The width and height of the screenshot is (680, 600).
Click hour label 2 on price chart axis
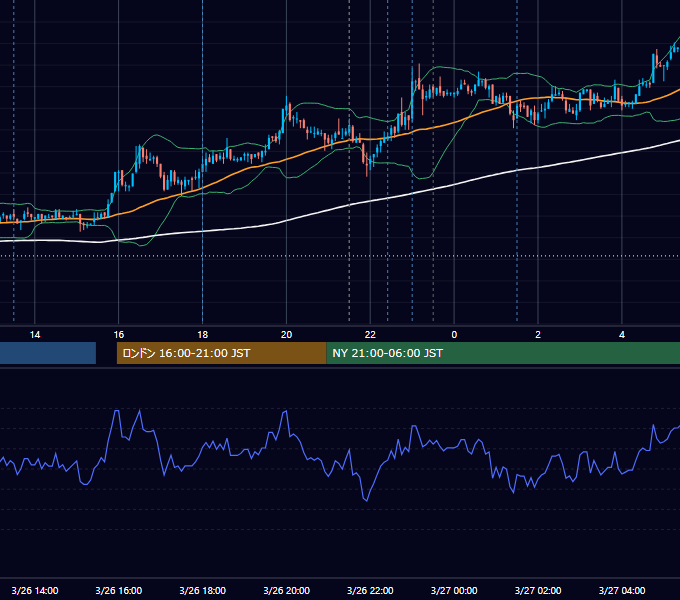tap(538, 335)
